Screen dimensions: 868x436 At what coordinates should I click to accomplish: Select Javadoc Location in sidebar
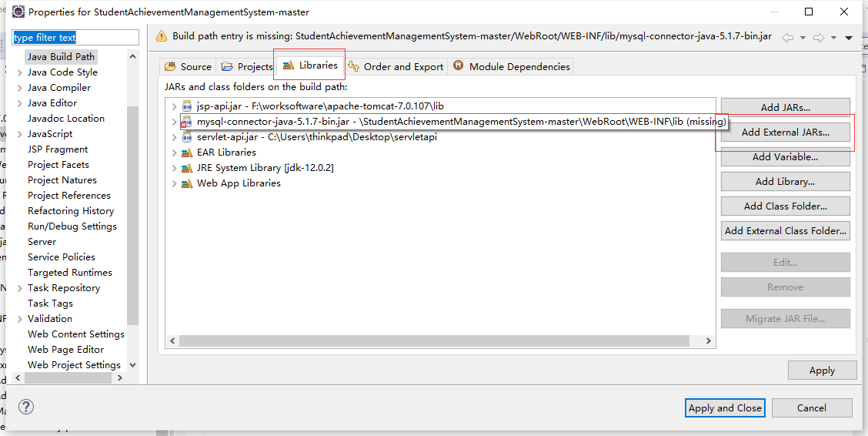click(66, 119)
